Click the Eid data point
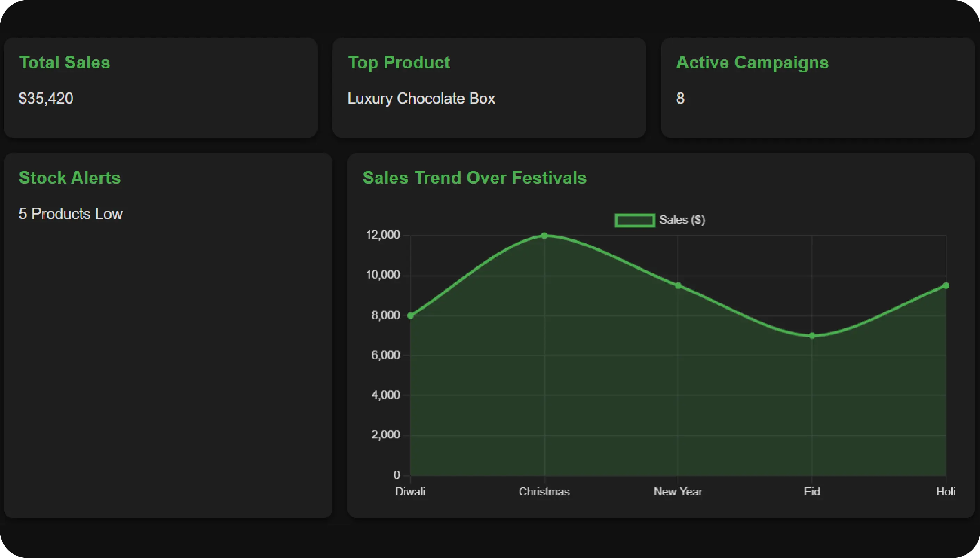The width and height of the screenshot is (980, 558). tap(812, 336)
